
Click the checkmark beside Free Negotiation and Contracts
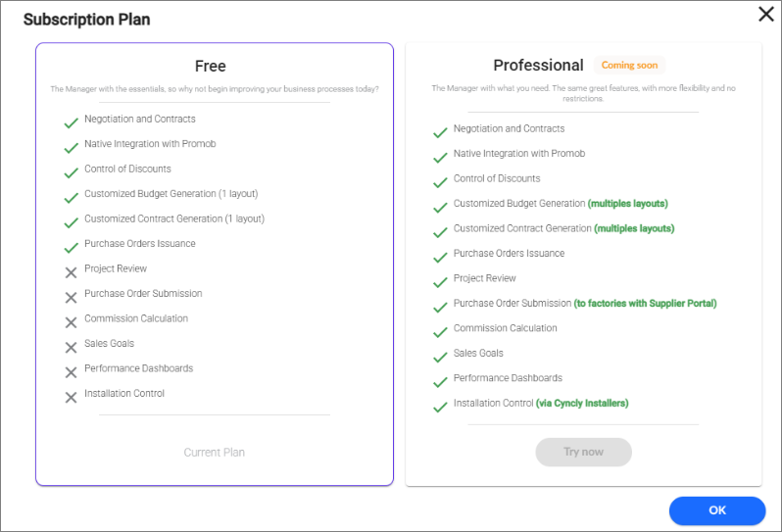click(x=72, y=122)
